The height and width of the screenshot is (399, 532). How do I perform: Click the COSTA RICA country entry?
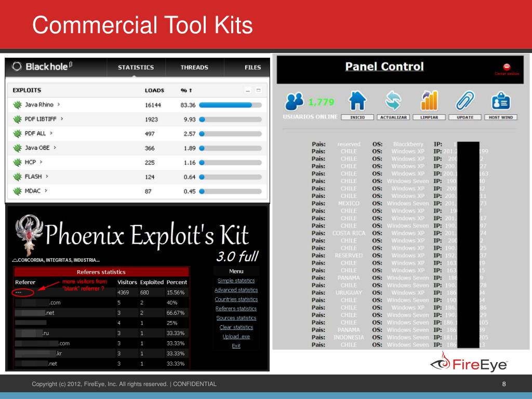pos(349,233)
